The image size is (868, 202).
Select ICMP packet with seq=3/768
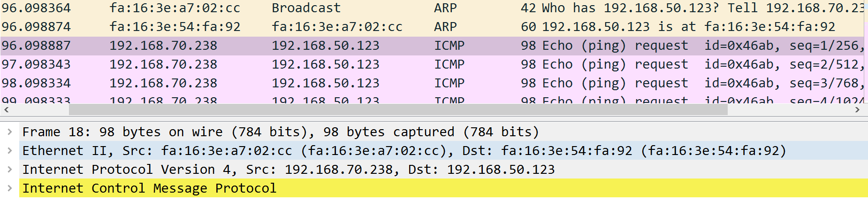coord(432,84)
